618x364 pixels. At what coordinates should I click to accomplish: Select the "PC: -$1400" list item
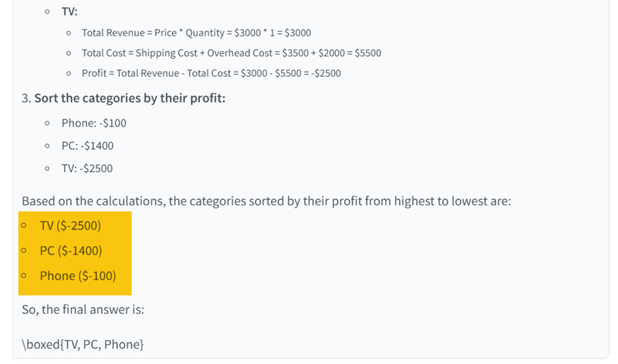click(87, 146)
